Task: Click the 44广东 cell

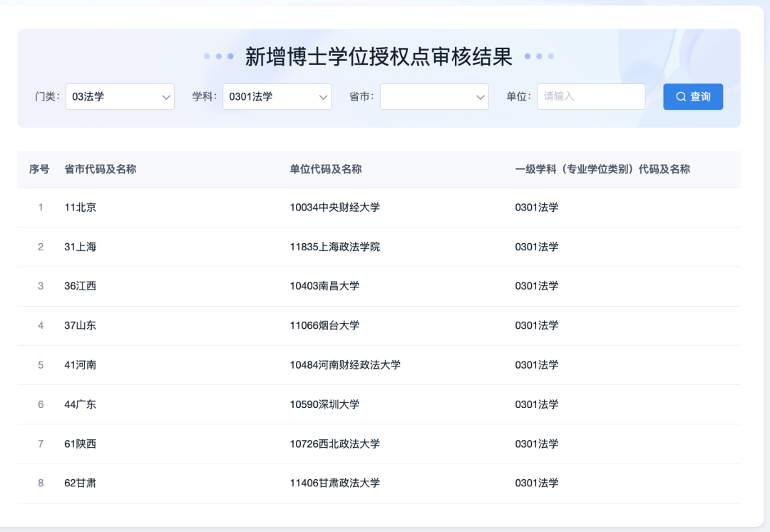Action: coord(80,404)
